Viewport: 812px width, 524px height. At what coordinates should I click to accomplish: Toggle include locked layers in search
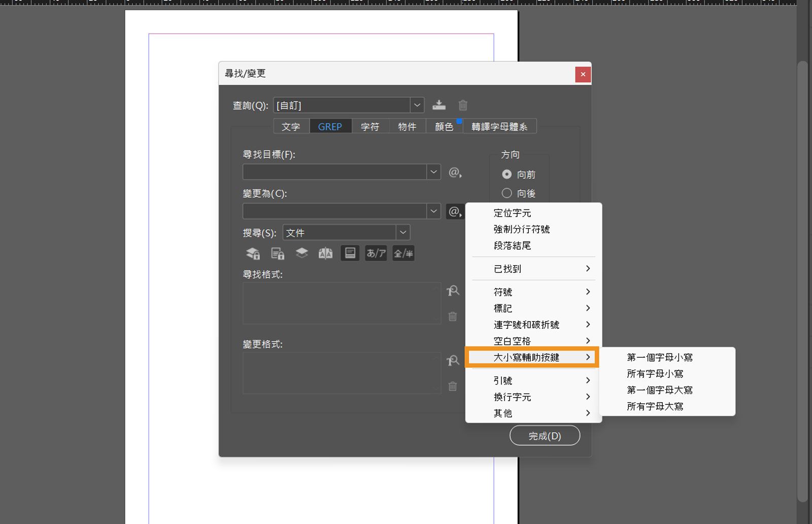(x=253, y=253)
